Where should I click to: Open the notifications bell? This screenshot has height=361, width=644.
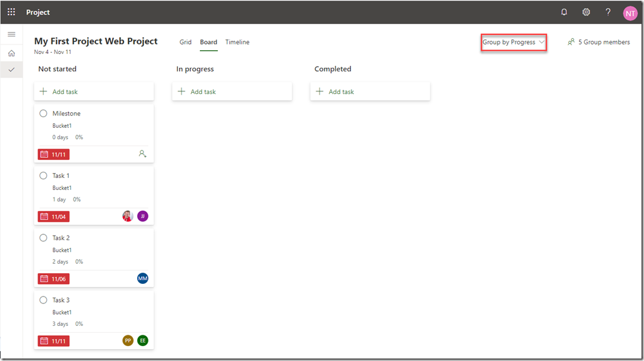pyautogui.click(x=564, y=13)
